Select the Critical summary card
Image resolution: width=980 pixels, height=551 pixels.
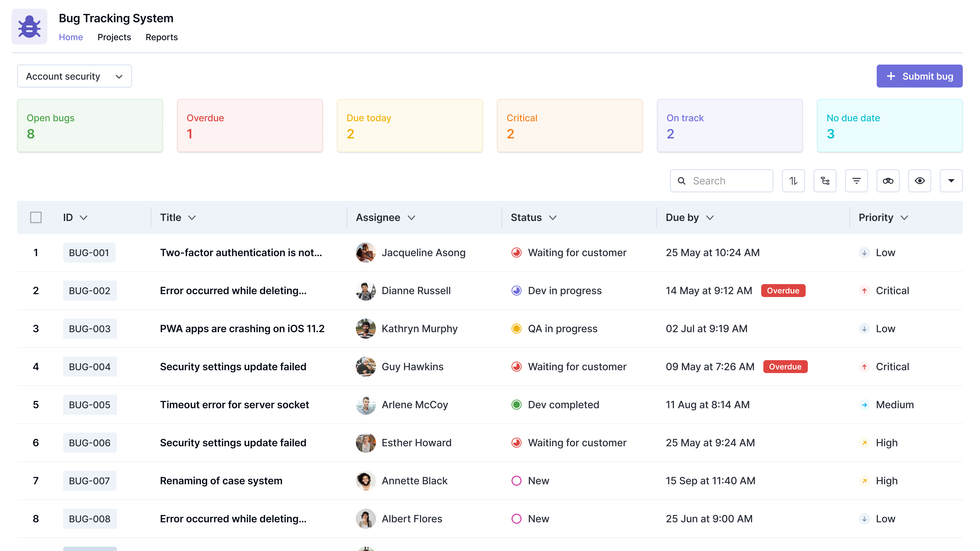pos(570,126)
